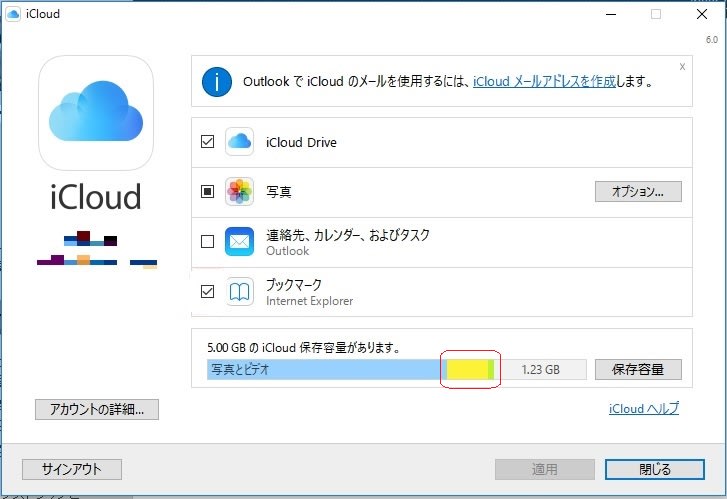The width and height of the screenshot is (727, 499).
Task: Click the 閉じる button
Action: (655, 469)
